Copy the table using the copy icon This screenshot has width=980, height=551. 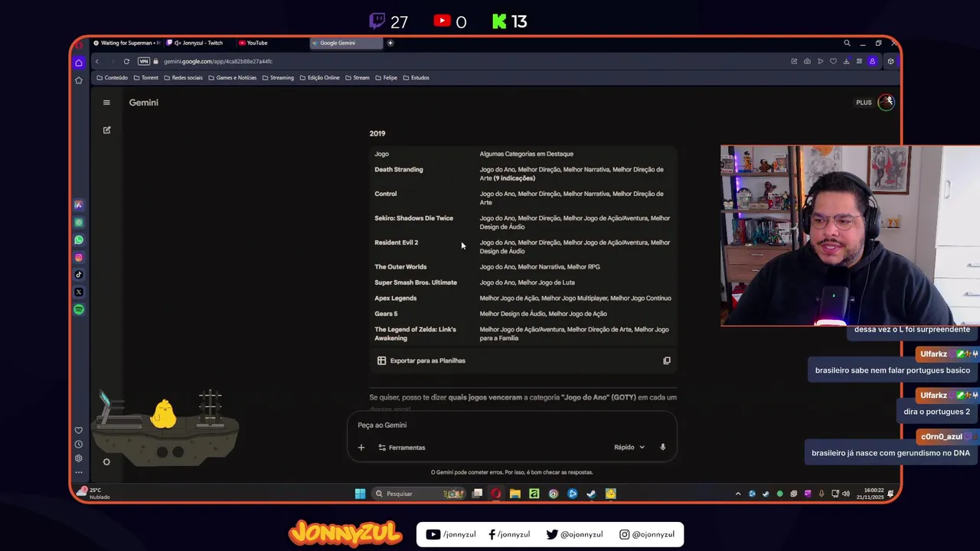pos(667,360)
